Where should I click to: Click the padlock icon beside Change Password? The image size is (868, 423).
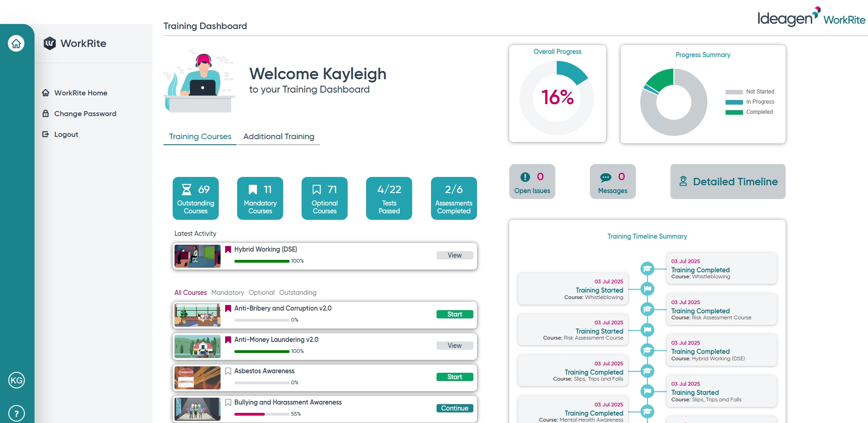[46, 113]
